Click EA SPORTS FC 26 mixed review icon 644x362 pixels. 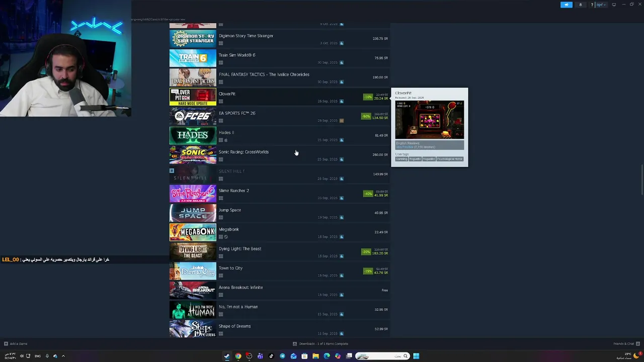coord(342,121)
